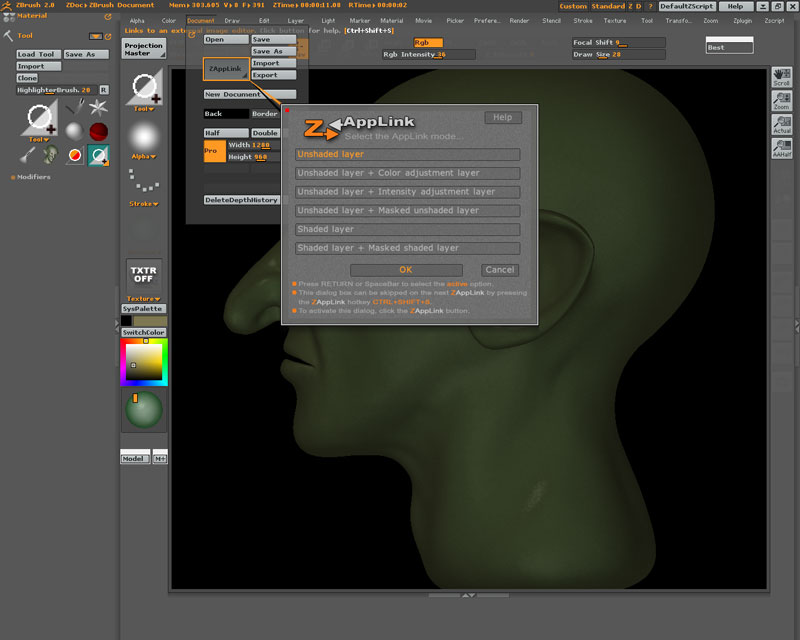The image size is (800, 640).
Task: Expand the Modifiers section in Tool palette
Action: tap(33, 177)
